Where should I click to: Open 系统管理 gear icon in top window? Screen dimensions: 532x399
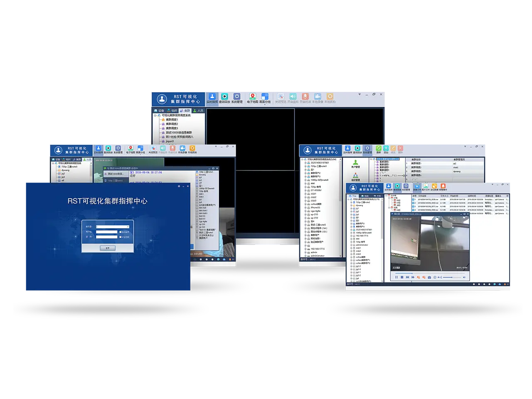236,98
